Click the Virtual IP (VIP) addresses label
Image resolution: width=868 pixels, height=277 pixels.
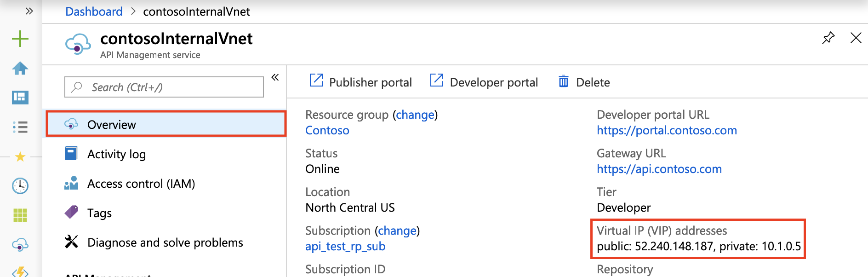tap(662, 231)
